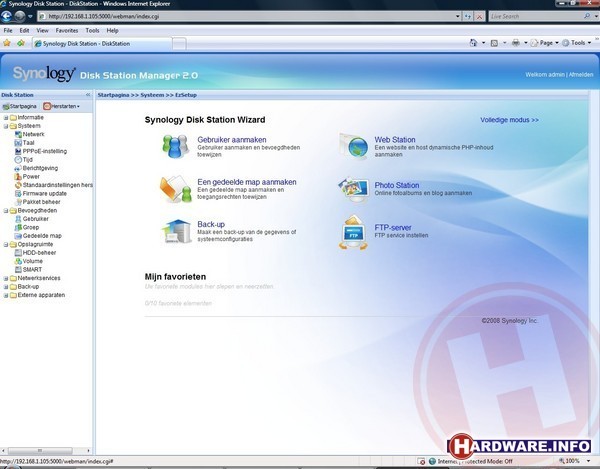Viewport: 600px width, 469px height.
Task: Open the Power settings entry
Action: [31, 176]
